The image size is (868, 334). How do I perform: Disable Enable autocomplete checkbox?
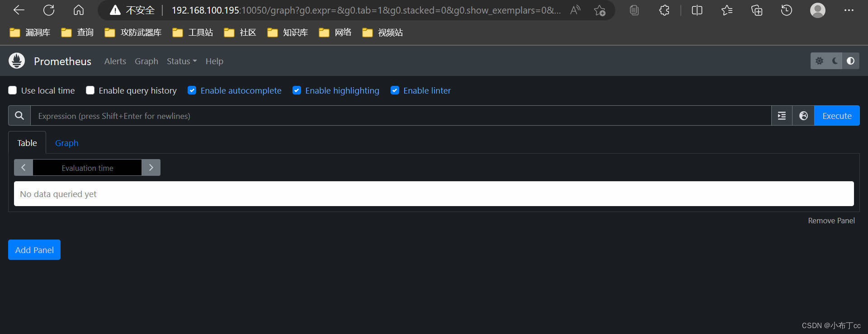[x=192, y=90]
